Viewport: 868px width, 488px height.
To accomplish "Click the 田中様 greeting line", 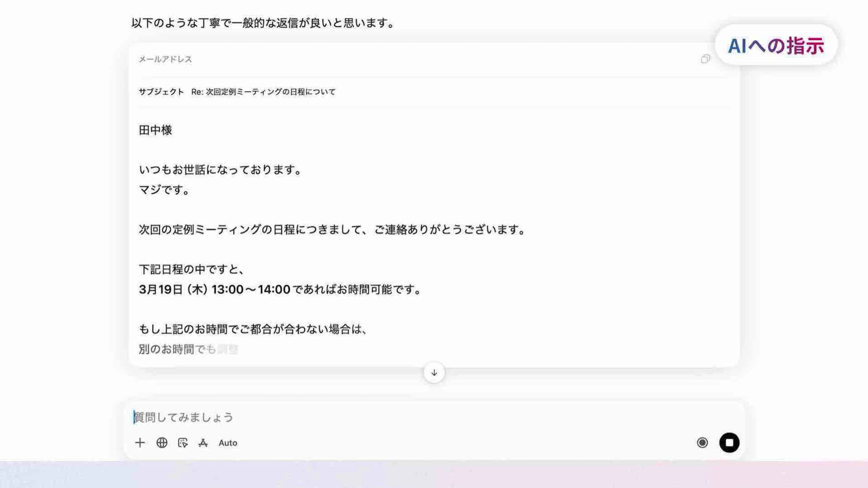I will (155, 130).
